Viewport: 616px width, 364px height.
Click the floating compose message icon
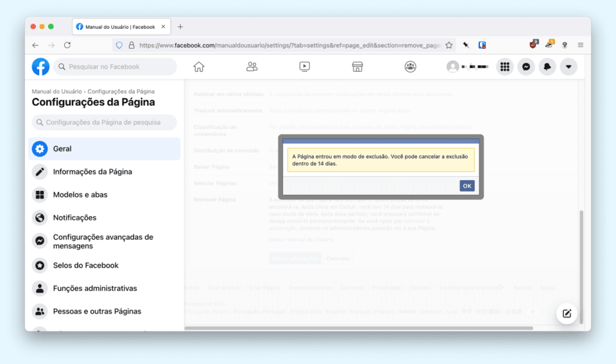(567, 313)
